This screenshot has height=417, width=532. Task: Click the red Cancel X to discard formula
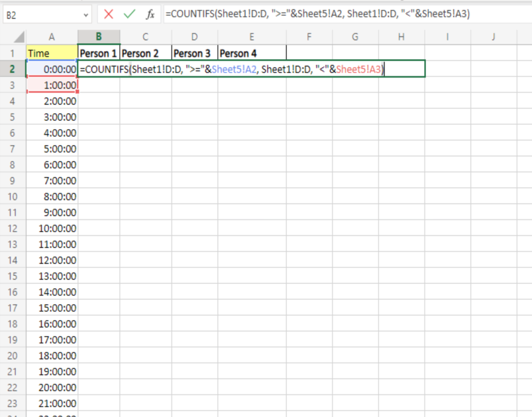(x=110, y=13)
